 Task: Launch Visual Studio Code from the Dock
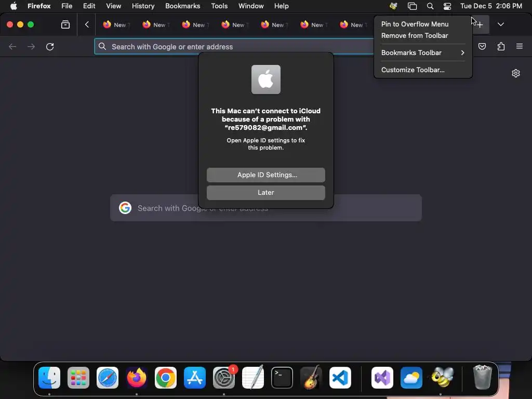340,378
